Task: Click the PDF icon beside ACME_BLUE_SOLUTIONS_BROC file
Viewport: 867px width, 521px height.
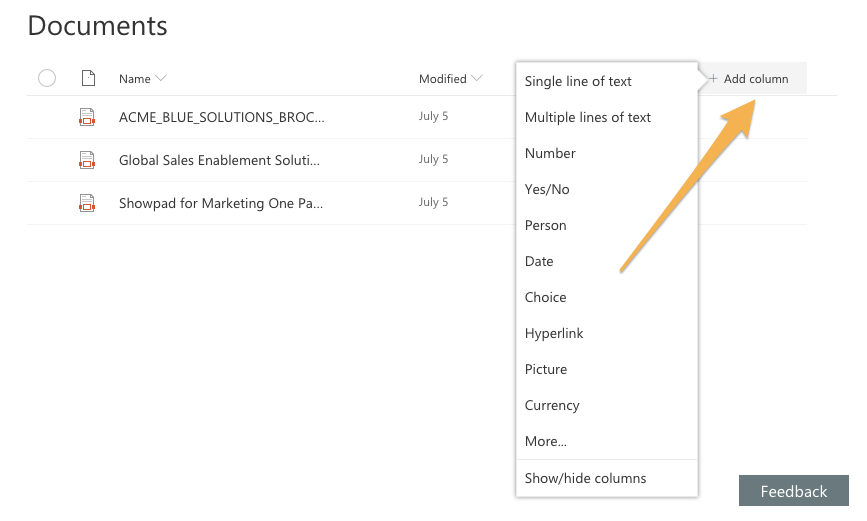Action: [87, 117]
